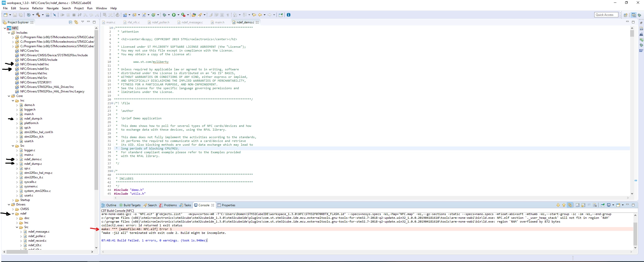Click the Back navigation arrow in toolbar
The image size is (644, 262).
point(260,15)
